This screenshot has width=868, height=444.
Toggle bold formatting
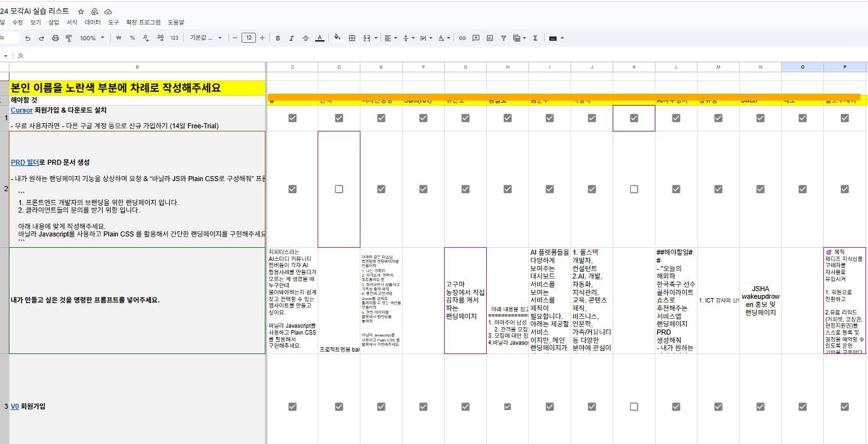point(278,38)
